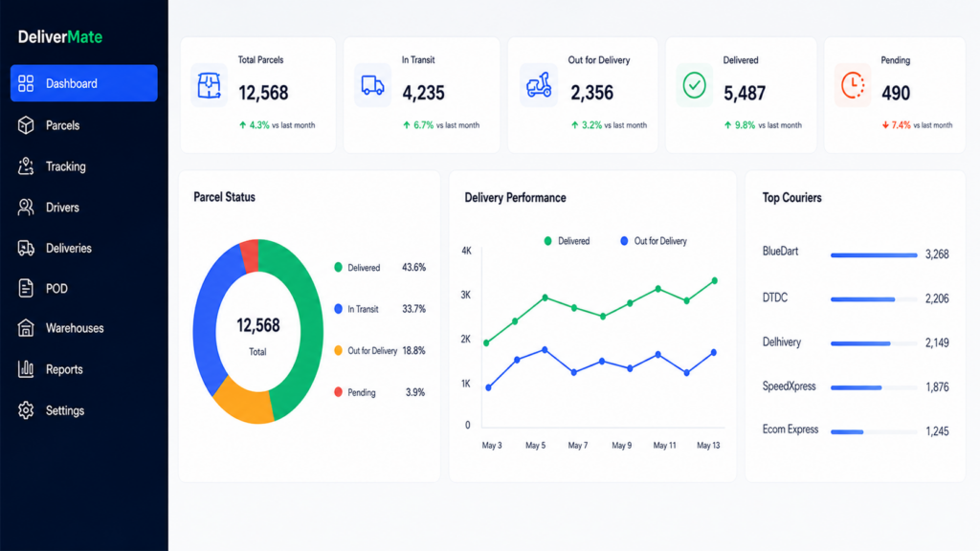This screenshot has width=980, height=551.
Task: Click the Pending clock icon
Action: (x=853, y=85)
